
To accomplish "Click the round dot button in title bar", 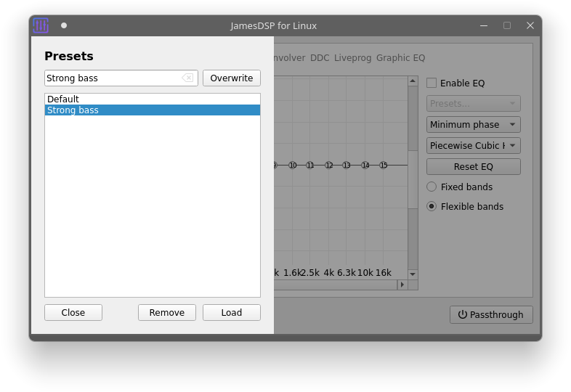I will 64,25.
